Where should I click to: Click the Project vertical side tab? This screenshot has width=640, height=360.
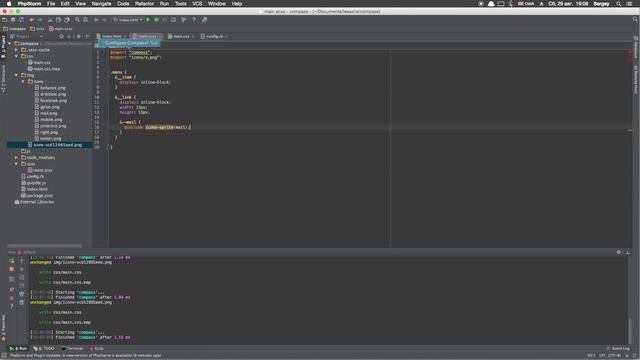3,46
